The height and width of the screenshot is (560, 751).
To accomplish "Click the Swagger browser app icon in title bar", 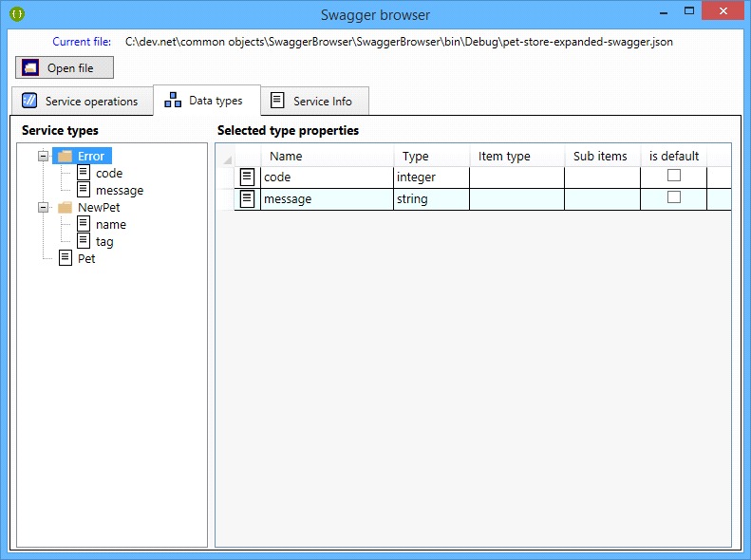I will pyautogui.click(x=16, y=14).
